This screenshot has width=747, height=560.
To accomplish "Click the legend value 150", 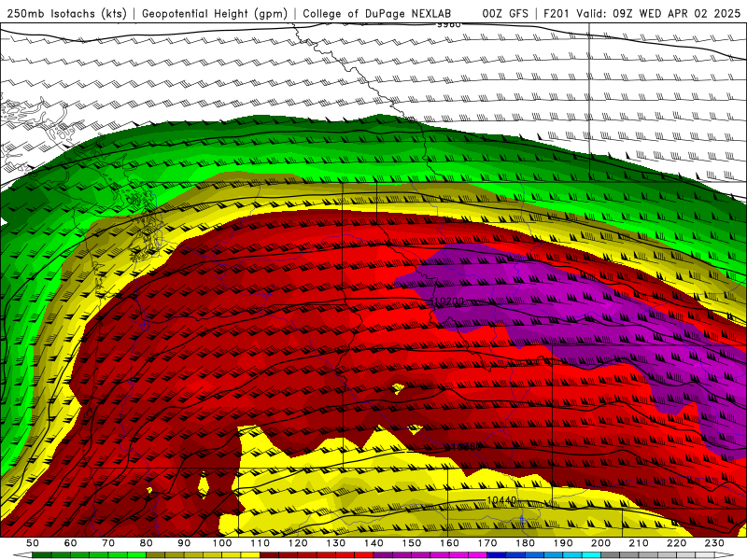I will pos(411,543).
